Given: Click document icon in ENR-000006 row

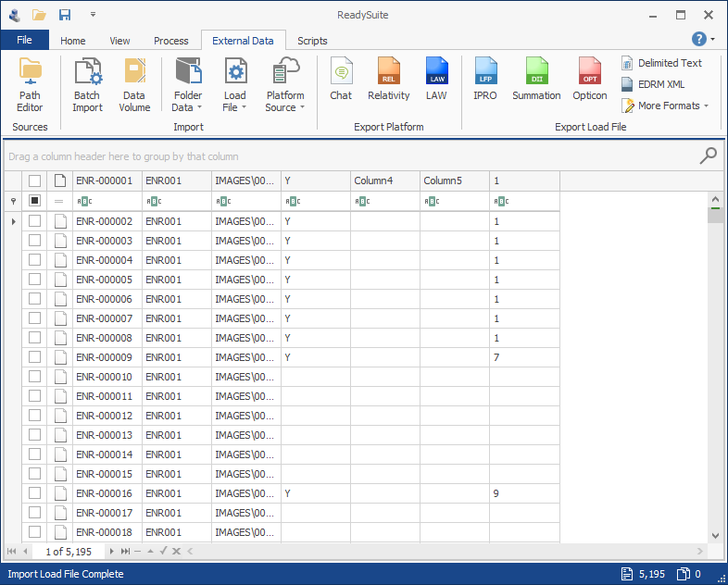Looking at the screenshot, I should point(60,299).
